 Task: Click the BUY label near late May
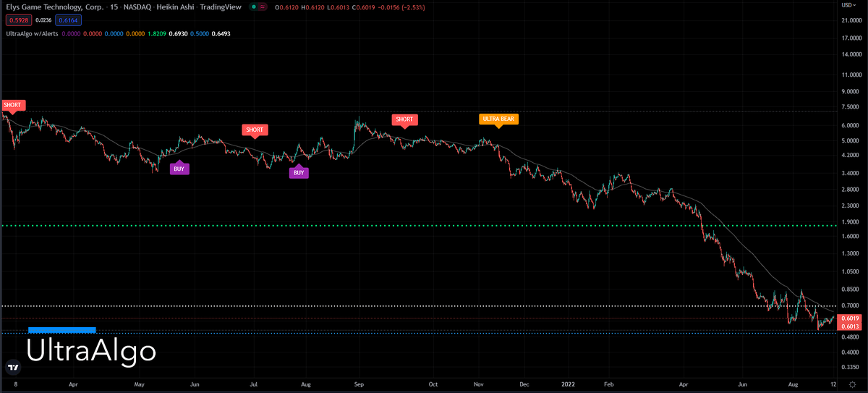(x=179, y=168)
